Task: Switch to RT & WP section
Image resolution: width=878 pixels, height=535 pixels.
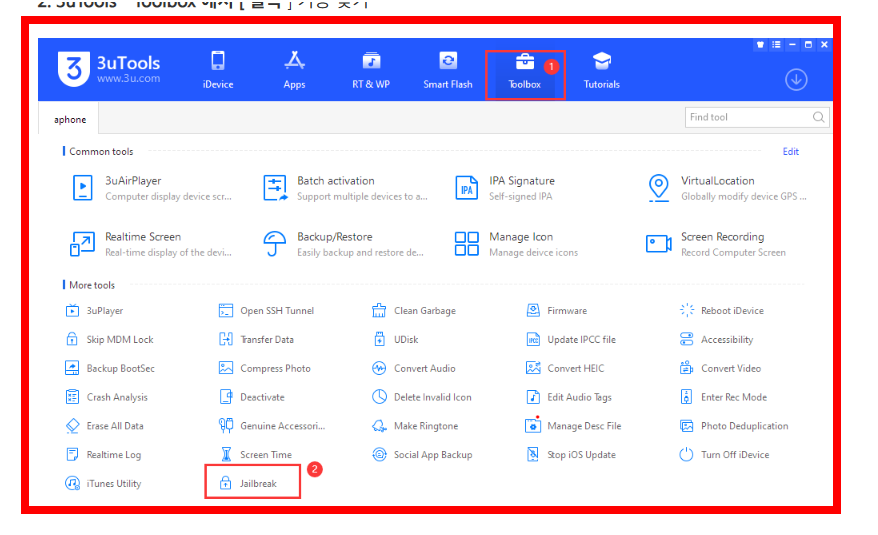Action: coord(371,71)
